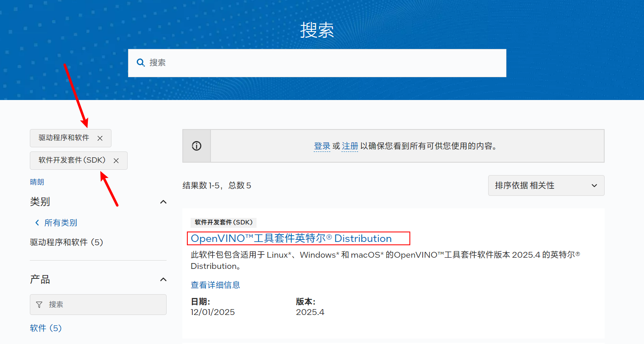
Task: Remove the 驱动程序和软件 filter chip
Action: [x=100, y=138]
